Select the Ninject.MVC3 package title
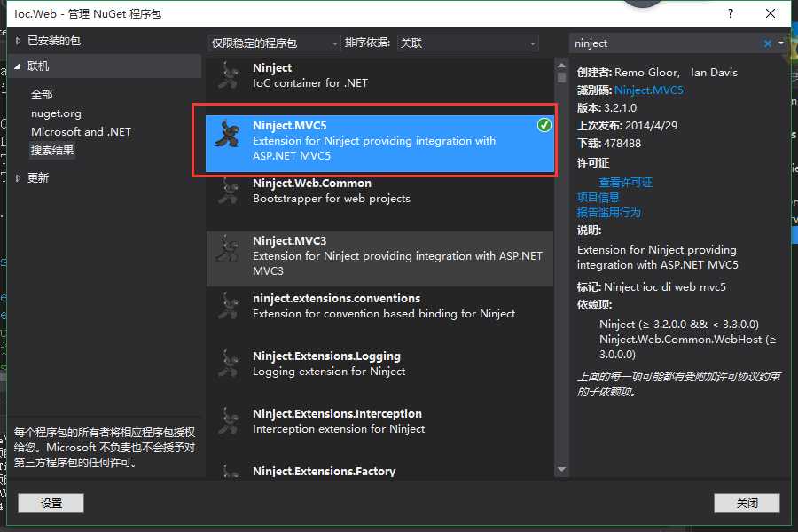 290,240
